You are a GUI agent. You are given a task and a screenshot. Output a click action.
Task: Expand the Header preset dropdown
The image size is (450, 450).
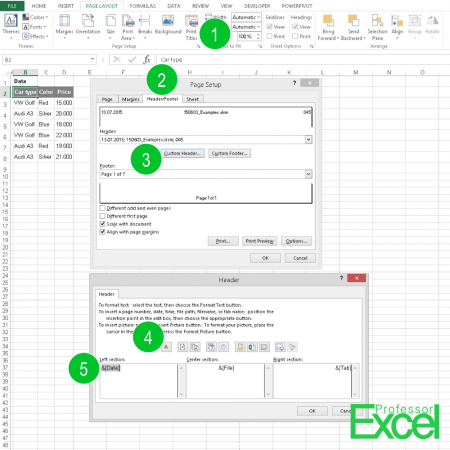point(308,139)
